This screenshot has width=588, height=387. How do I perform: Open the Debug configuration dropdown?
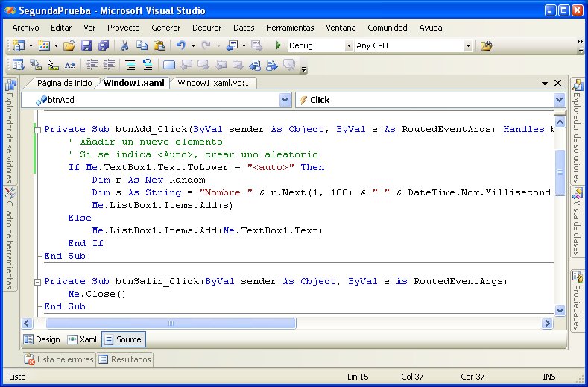coord(349,45)
